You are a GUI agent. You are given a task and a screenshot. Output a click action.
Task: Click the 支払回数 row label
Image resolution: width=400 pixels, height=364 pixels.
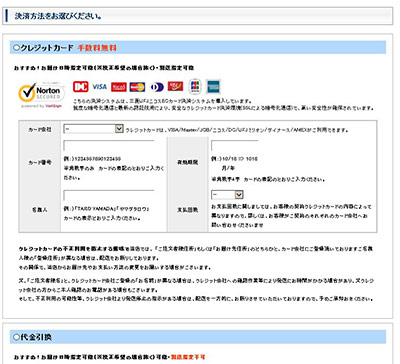188,210
